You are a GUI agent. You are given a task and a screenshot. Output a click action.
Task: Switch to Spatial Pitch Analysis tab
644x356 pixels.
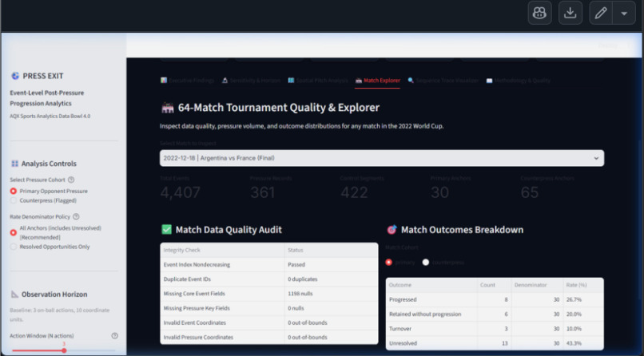[x=318, y=81]
